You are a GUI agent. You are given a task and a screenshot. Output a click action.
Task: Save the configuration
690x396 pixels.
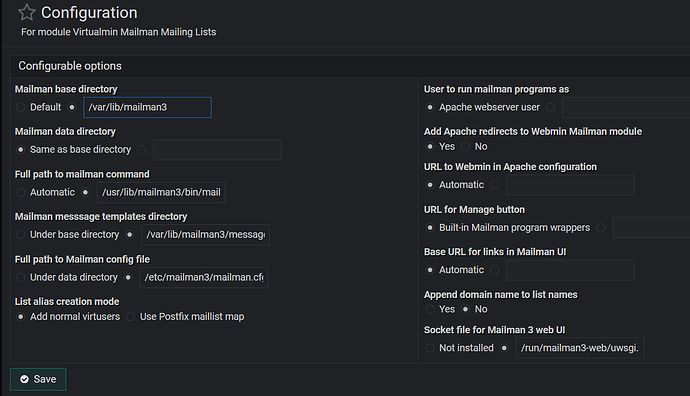tap(38, 379)
